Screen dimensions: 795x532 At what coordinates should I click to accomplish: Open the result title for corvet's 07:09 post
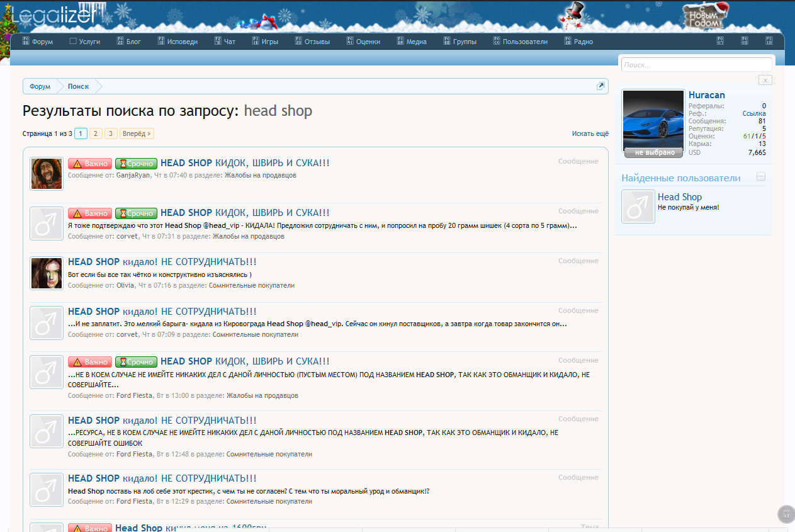coord(162,312)
